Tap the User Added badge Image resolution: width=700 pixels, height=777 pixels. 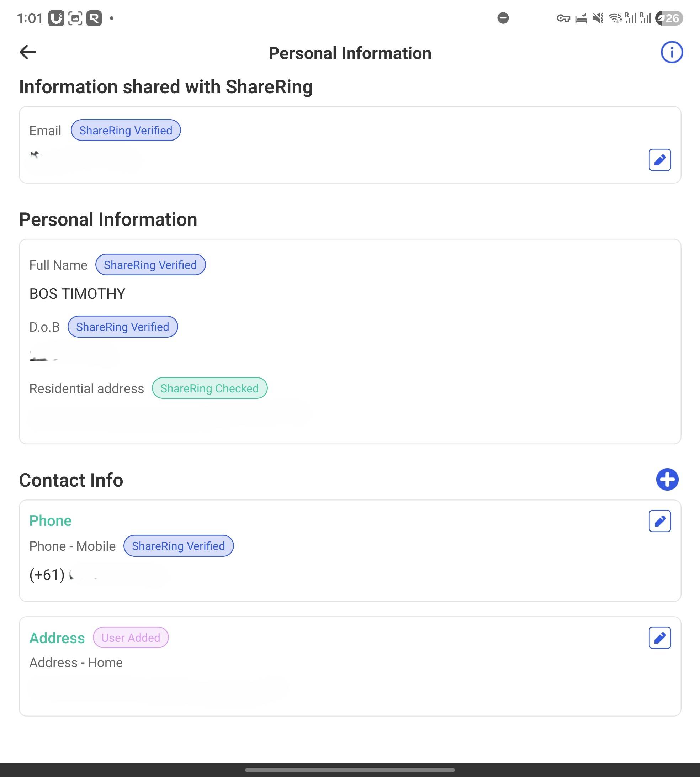131,638
